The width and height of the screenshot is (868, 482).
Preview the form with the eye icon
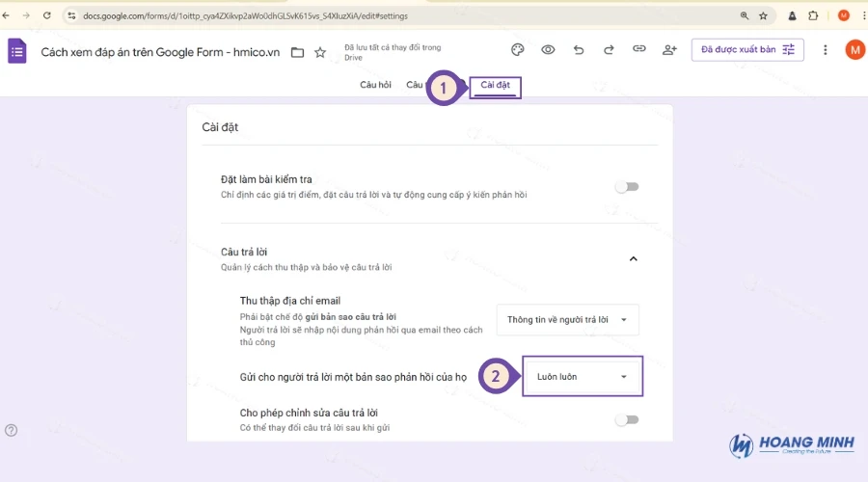(x=548, y=50)
